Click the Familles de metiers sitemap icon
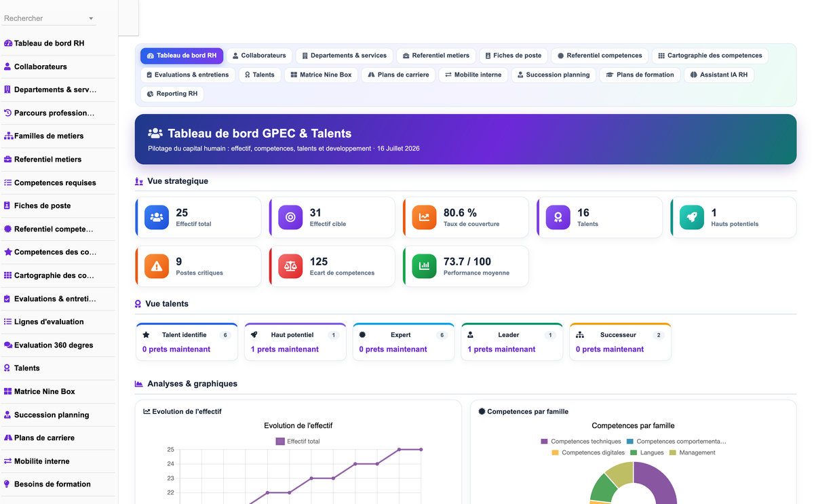The height and width of the screenshot is (504, 814). tap(8, 136)
